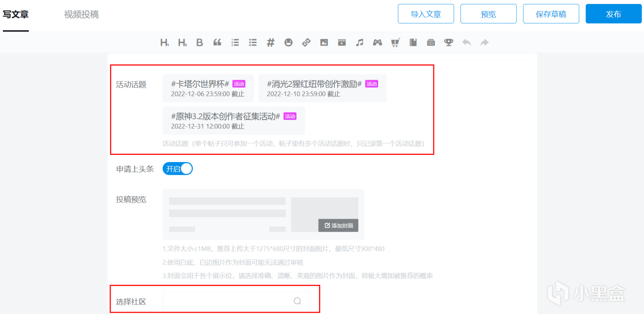
Task: Select topic #卡塔尔世界杯#
Action: [x=208, y=88]
